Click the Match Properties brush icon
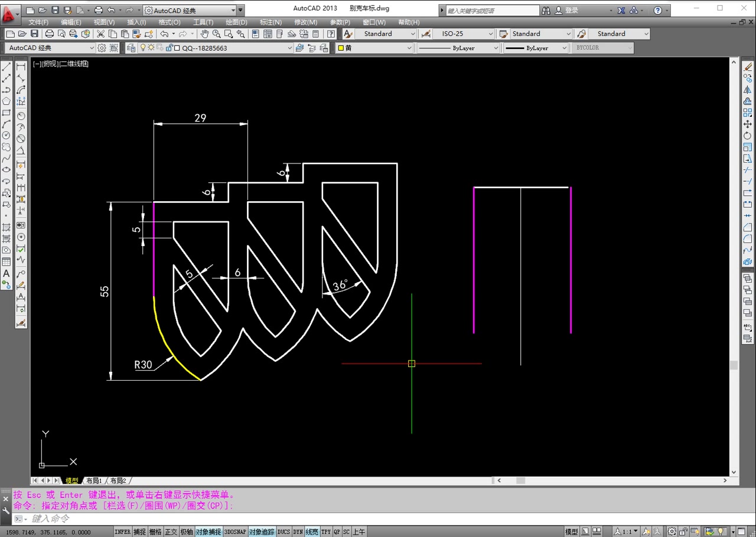The image size is (756, 537). (136, 34)
